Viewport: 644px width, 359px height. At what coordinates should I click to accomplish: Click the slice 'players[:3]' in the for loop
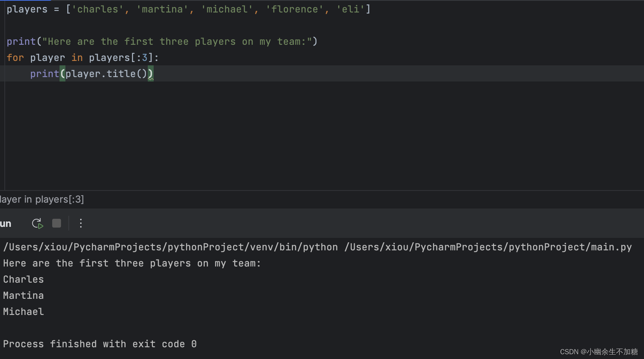pyautogui.click(x=121, y=58)
